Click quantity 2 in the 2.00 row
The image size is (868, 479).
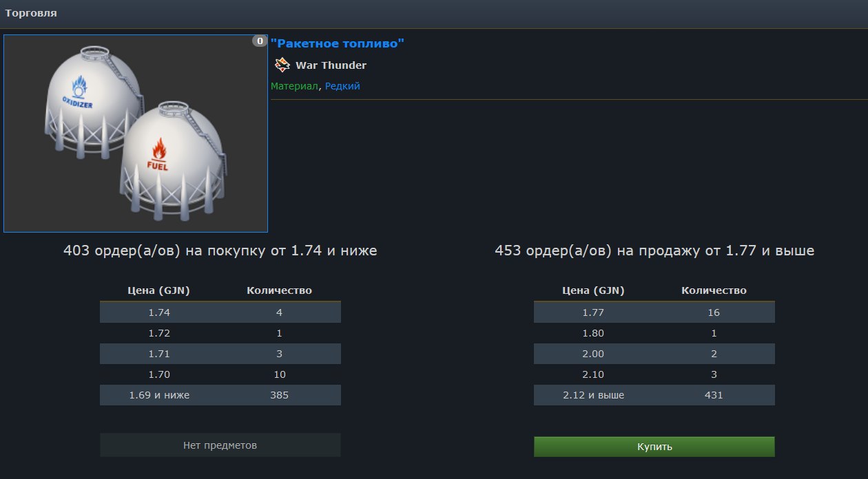point(714,354)
